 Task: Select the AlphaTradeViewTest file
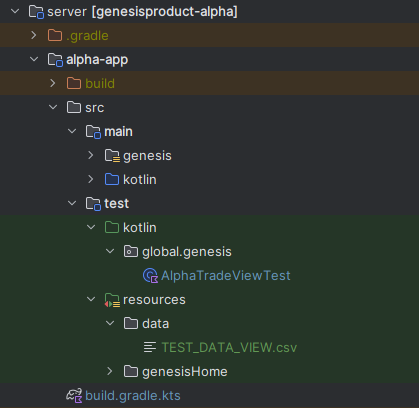coord(226,276)
